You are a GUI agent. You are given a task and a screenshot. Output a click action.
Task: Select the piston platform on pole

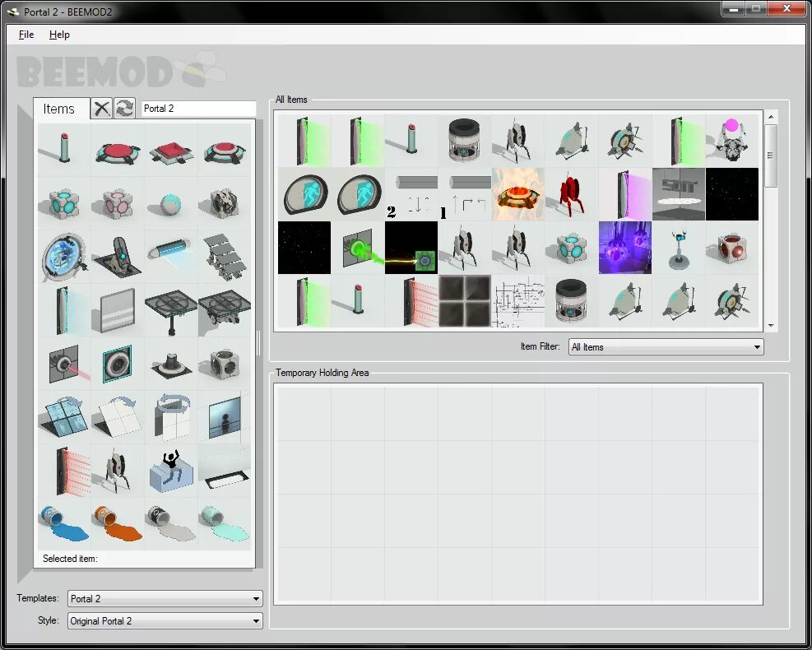171,309
